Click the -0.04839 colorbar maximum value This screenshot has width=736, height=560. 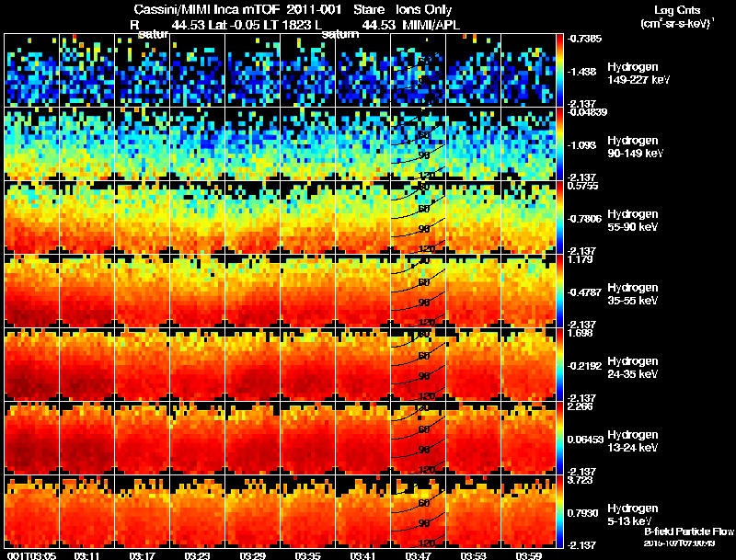point(587,112)
